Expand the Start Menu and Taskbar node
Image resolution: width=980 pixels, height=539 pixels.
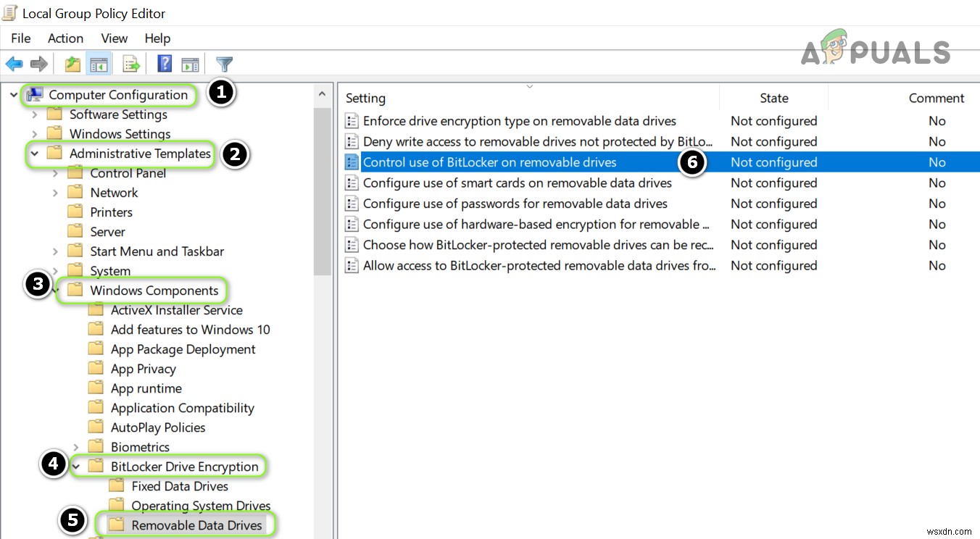(55, 251)
